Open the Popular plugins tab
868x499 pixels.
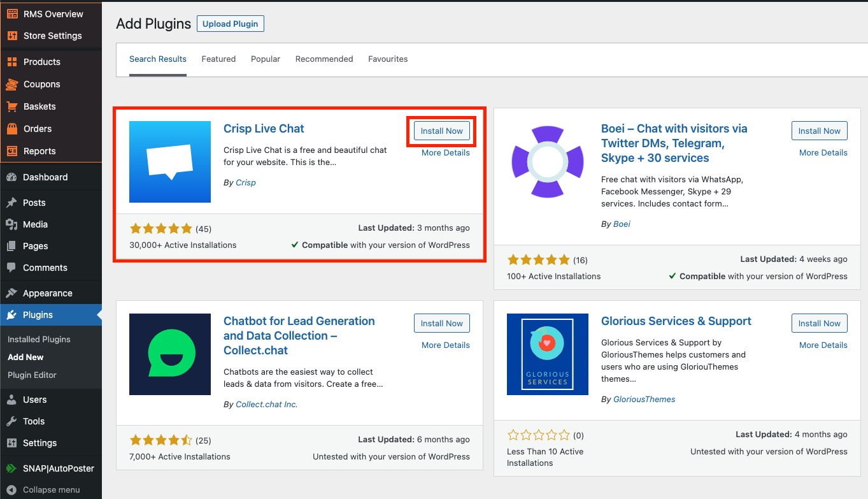click(266, 59)
